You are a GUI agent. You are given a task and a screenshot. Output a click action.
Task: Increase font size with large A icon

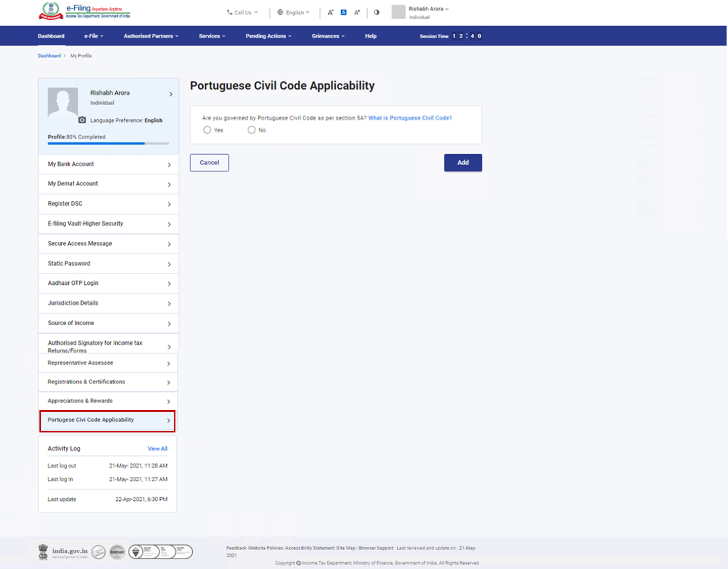(357, 13)
